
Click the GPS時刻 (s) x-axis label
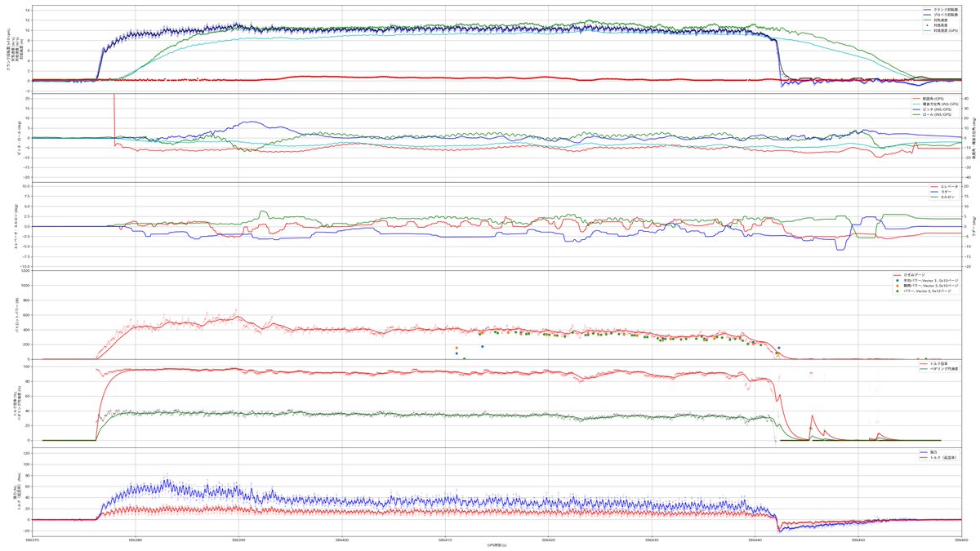pos(497,544)
